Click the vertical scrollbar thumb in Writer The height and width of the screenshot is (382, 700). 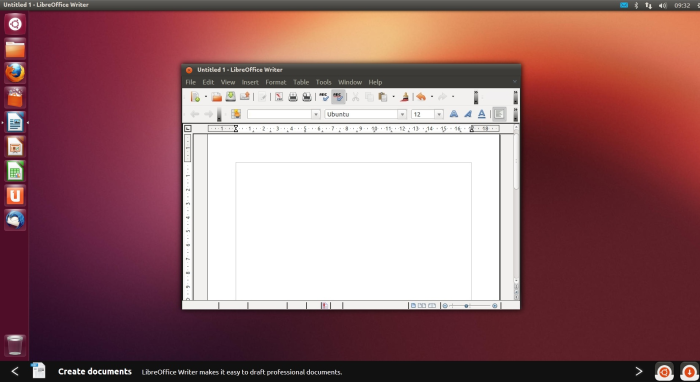pyautogui.click(x=517, y=162)
